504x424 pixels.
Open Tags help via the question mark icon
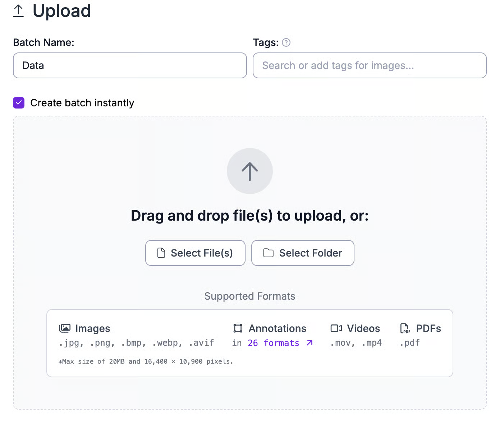[x=286, y=42]
